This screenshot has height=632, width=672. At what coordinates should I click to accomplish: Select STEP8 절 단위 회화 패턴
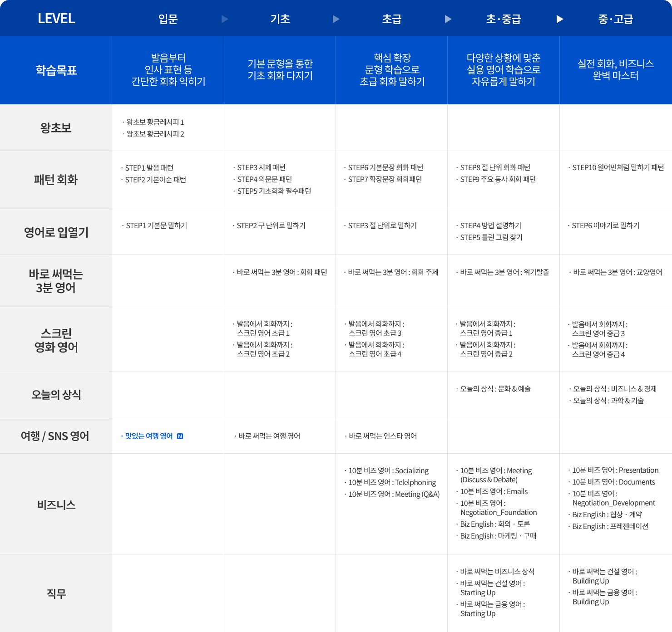[x=495, y=167]
